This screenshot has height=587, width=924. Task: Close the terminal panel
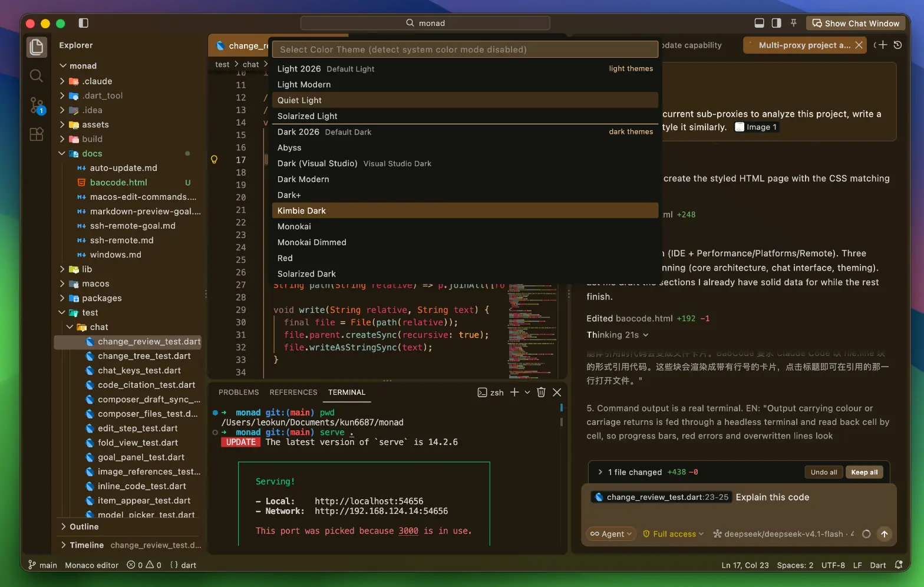(557, 393)
